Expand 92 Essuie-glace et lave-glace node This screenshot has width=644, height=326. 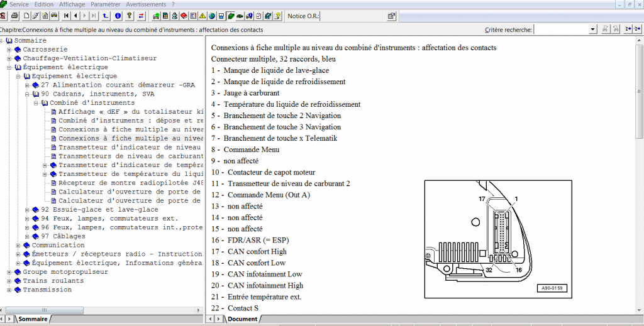(27, 210)
